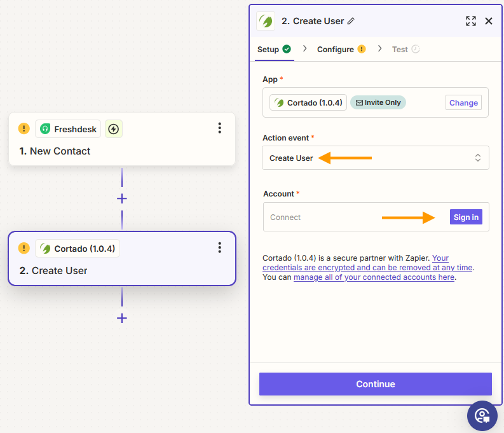Click the warning icon on Freshdesk step

(x=24, y=128)
